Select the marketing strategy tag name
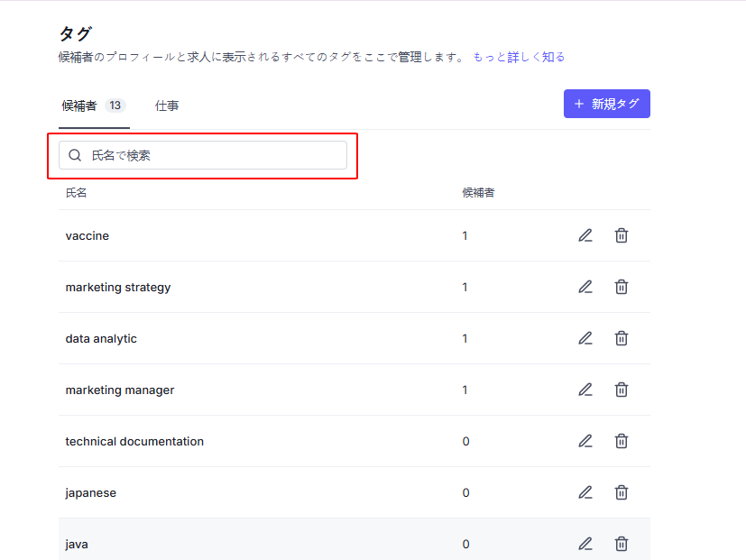Screen dimensions: 746x560 click(118, 288)
